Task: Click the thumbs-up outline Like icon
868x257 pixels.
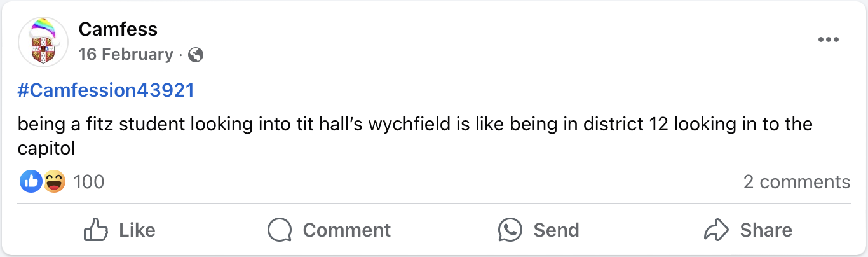Action: [97, 230]
